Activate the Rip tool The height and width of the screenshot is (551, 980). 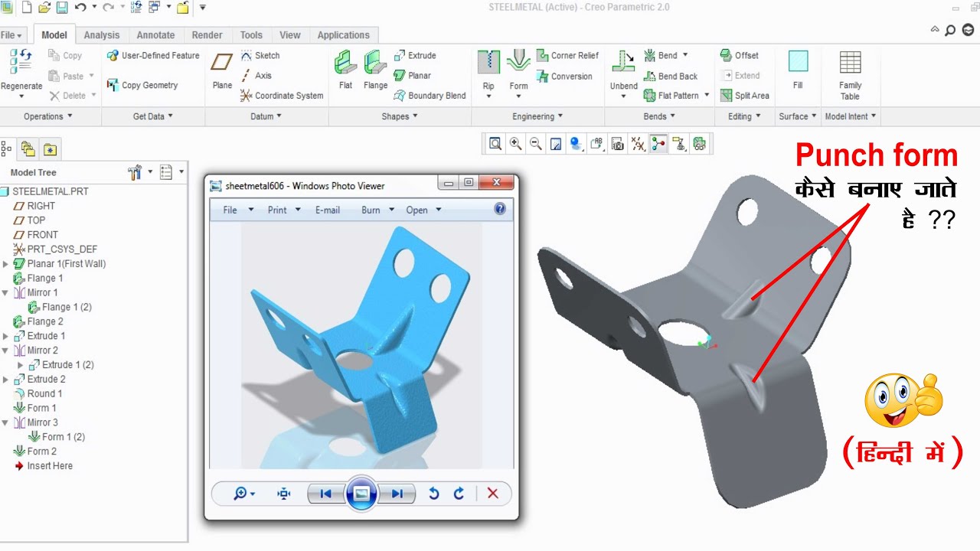coord(488,69)
